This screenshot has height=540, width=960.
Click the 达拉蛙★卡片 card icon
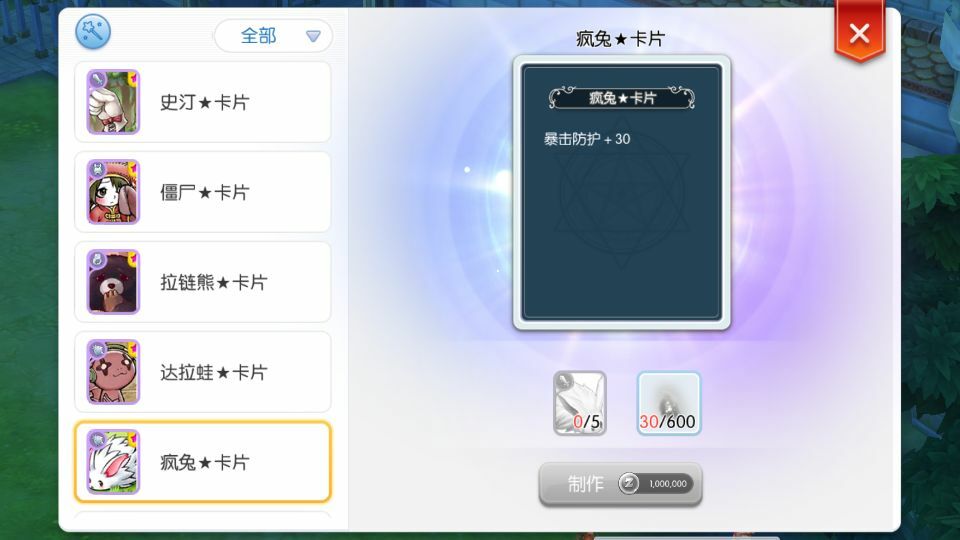click(x=113, y=372)
